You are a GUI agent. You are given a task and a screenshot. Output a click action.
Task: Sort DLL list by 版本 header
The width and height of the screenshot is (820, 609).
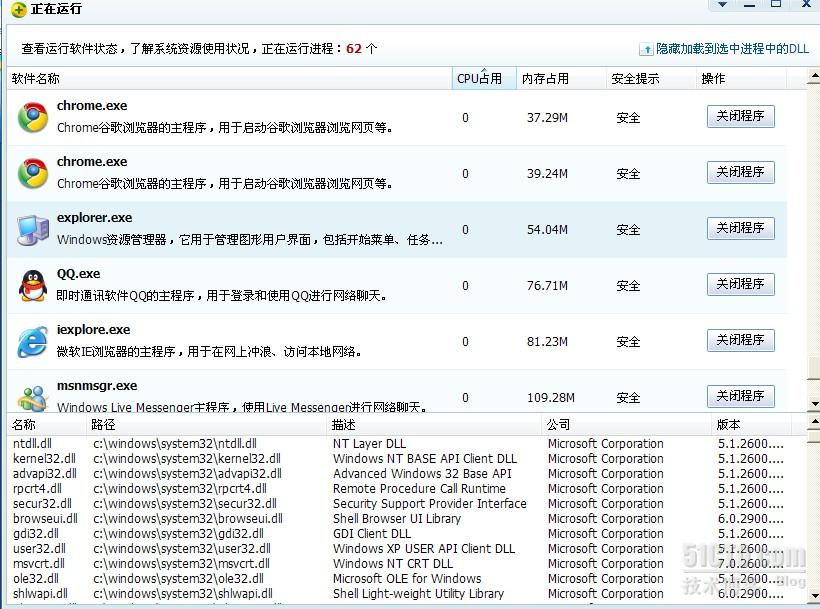(x=751, y=424)
